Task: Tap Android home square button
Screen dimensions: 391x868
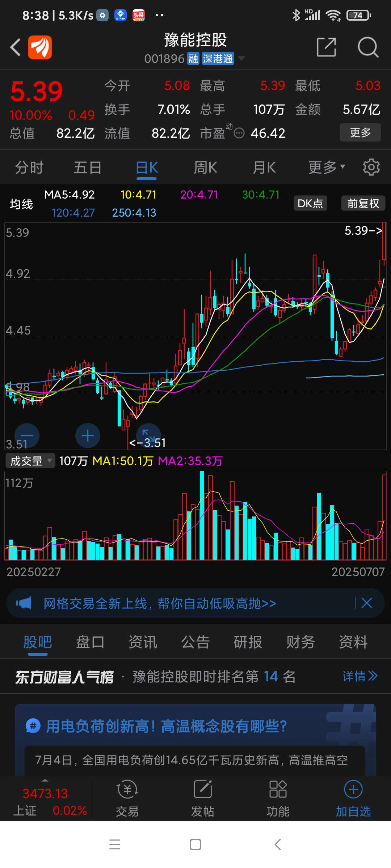Action: click(195, 844)
